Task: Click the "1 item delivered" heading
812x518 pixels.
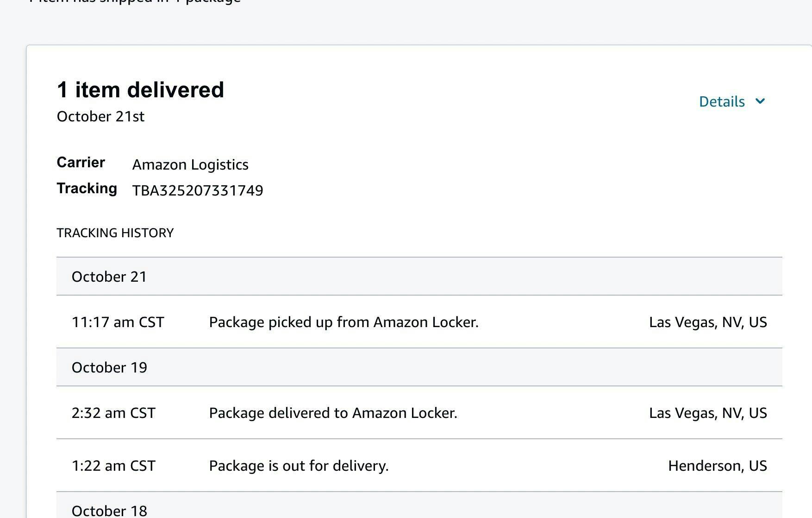Action: (140, 90)
